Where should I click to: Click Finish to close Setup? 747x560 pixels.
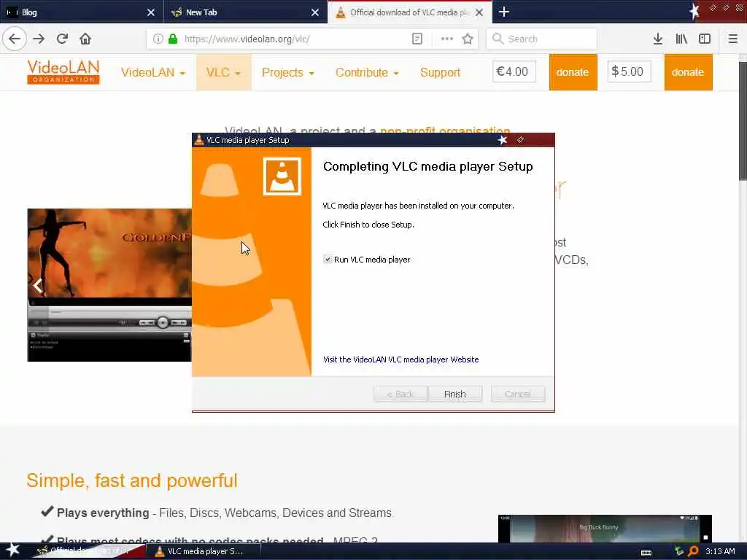[455, 394]
